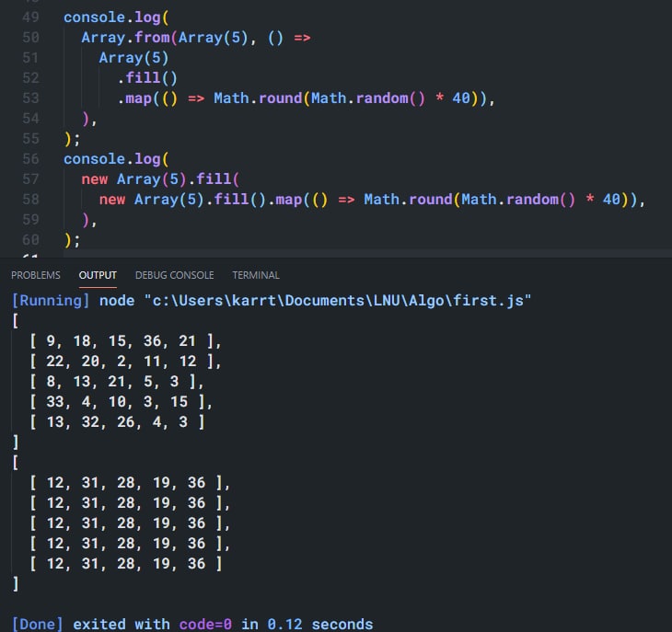Click line number 50 in the gutter

[x=30, y=37]
